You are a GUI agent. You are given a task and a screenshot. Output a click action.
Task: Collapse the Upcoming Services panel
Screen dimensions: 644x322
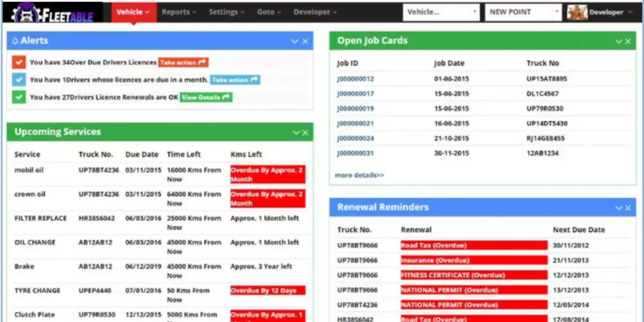pyautogui.click(x=295, y=133)
